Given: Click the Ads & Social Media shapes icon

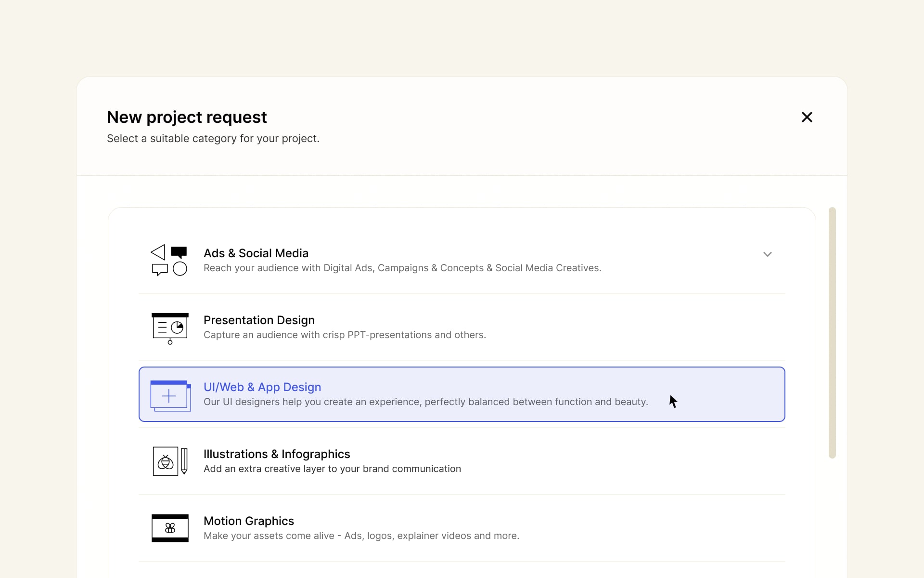Looking at the screenshot, I should click(x=169, y=260).
